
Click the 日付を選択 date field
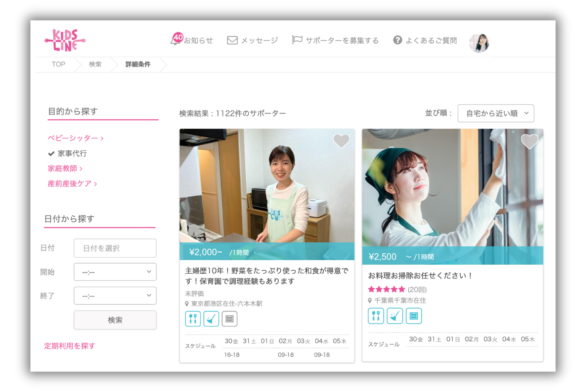click(x=115, y=248)
